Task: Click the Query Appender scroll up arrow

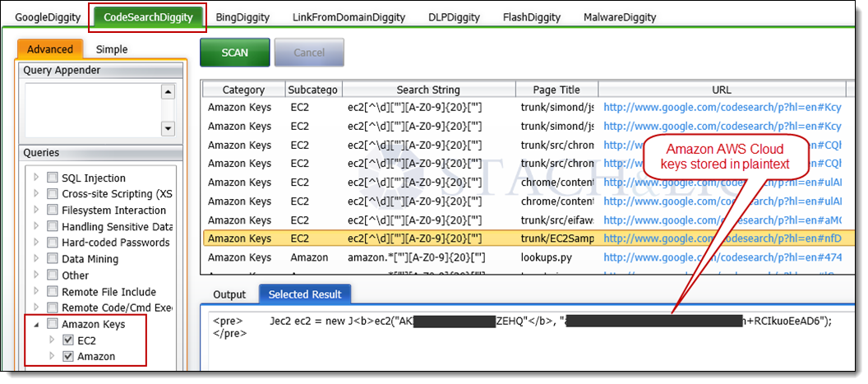Action: pos(168,92)
